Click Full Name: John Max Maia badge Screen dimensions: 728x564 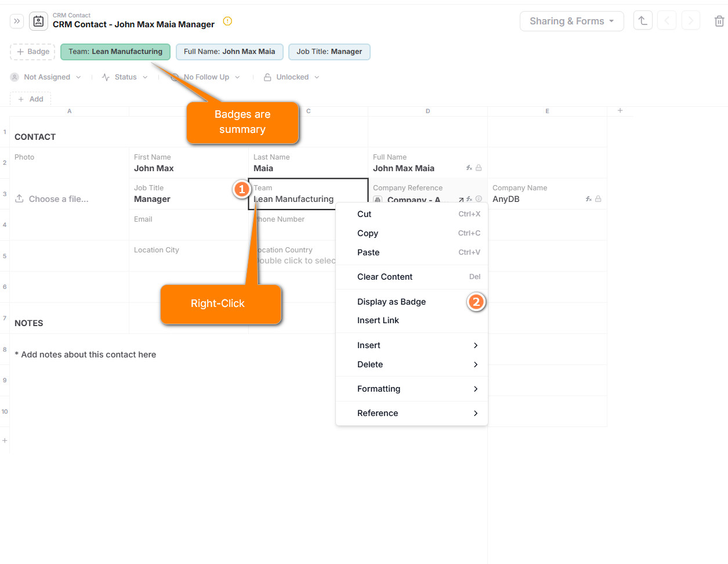(x=230, y=52)
